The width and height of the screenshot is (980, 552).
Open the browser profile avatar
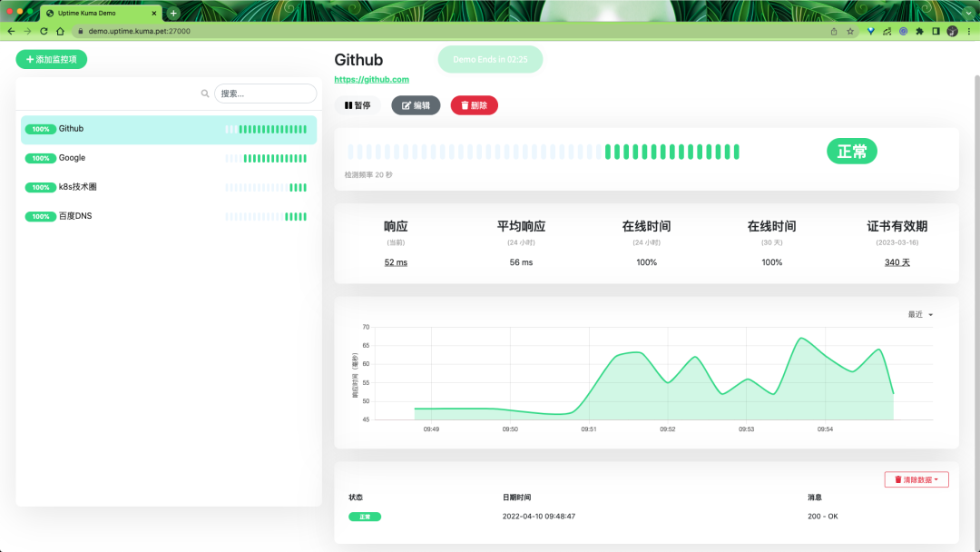coord(952,31)
